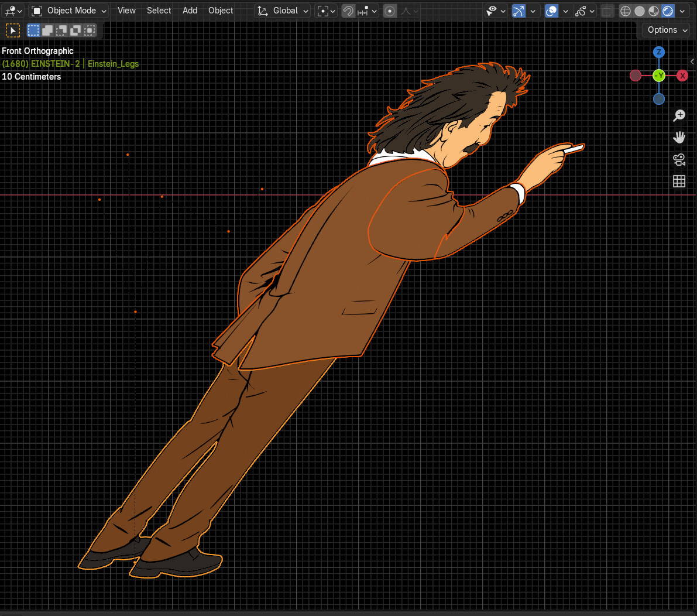Open the Object Mode dropdown
Image resolution: width=697 pixels, height=616 pixels.
[69, 11]
